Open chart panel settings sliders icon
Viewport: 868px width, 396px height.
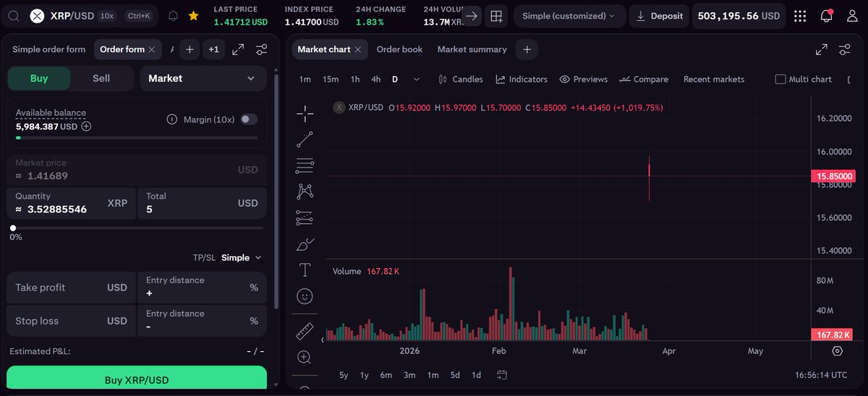coord(844,49)
